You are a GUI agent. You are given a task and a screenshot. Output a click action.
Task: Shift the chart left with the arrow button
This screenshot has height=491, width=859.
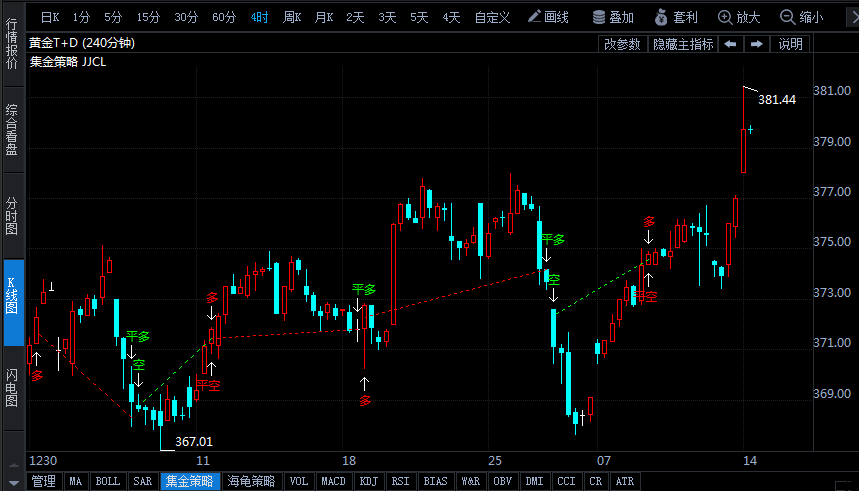pos(730,44)
